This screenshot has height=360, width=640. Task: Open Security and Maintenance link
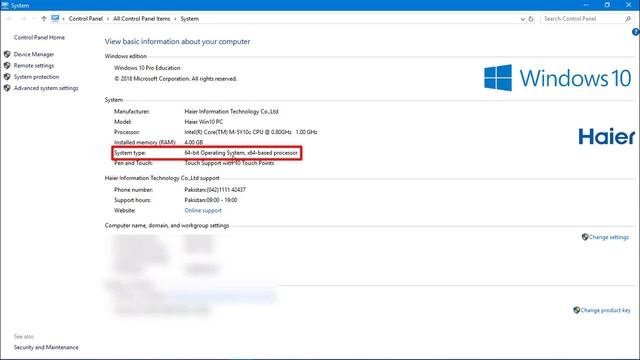[46, 347]
